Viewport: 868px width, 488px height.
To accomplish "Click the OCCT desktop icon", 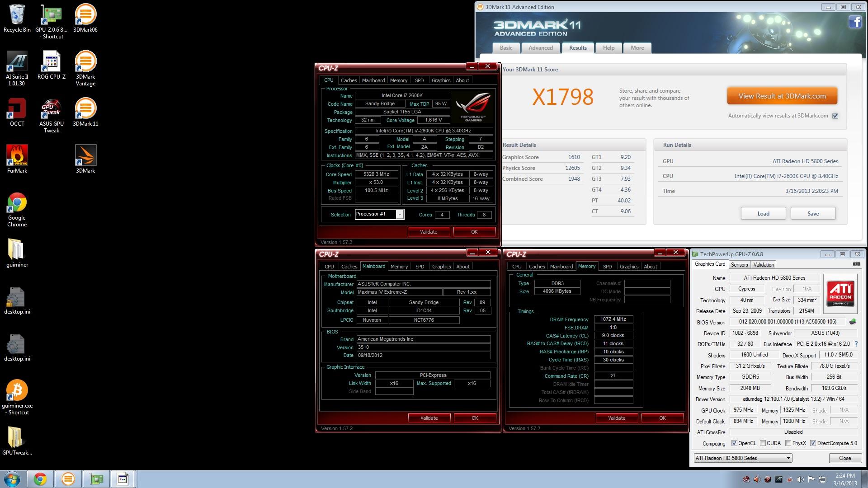I will click(x=17, y=113).
